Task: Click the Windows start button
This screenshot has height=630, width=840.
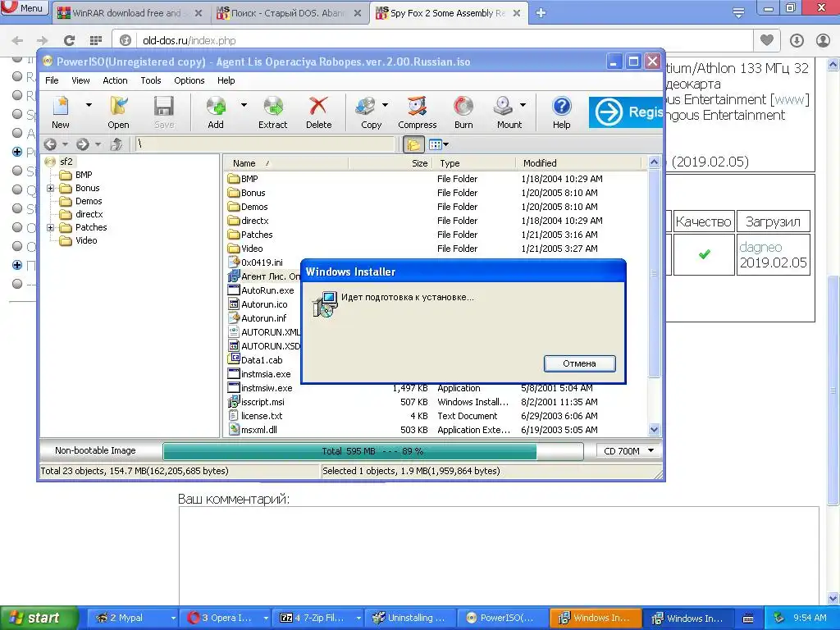Action: tap(39, 619)
